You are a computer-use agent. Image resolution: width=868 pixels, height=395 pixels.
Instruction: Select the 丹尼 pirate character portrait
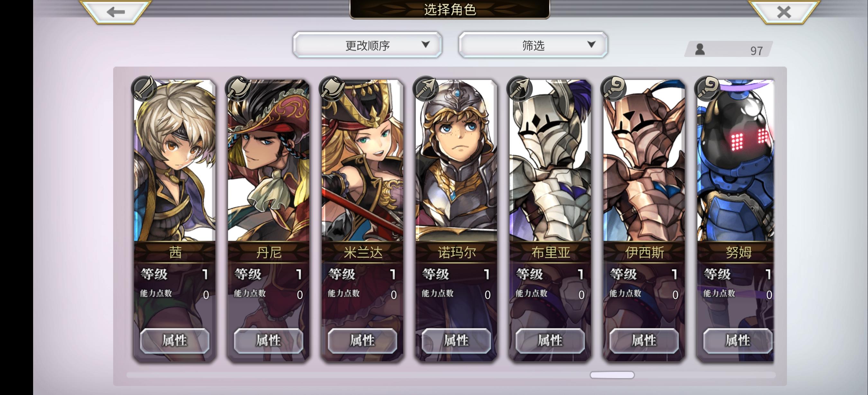point(268,161)
